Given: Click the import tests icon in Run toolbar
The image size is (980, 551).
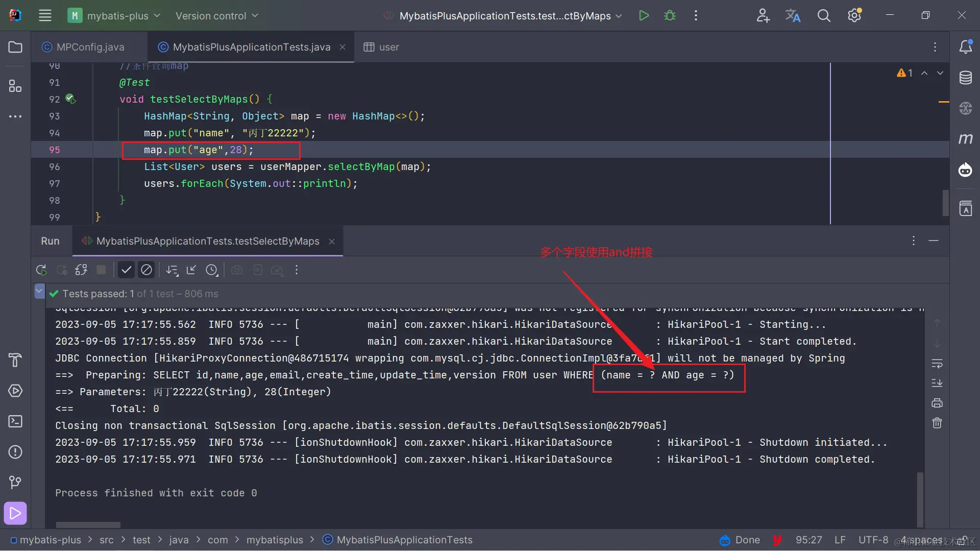Looking at the screenshot, I should [191, 270].
